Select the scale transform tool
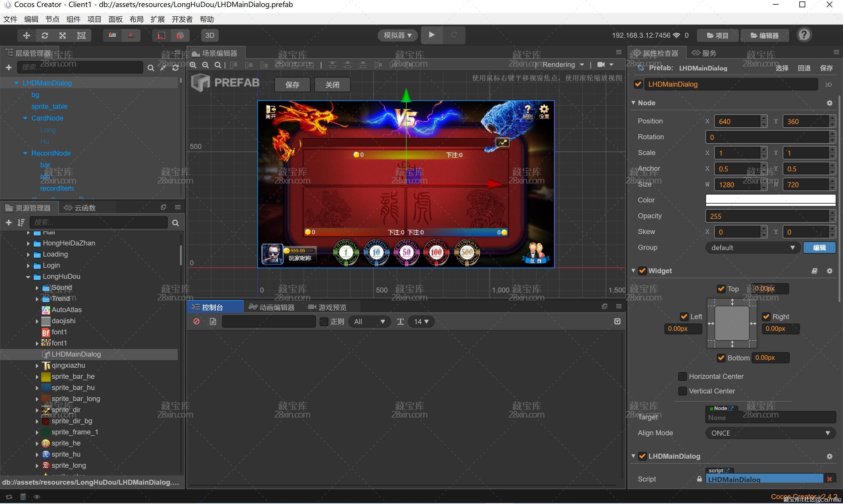The height and width of the screenshot is (504, 843). point(63,35)
